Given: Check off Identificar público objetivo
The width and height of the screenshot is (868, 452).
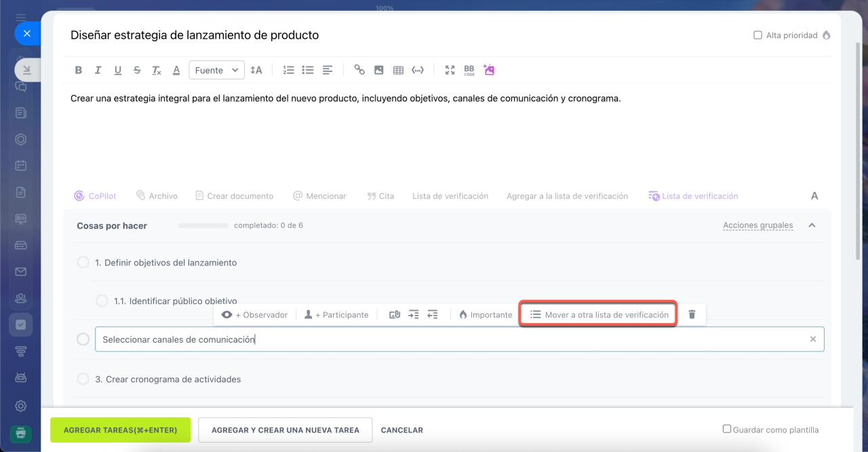Looking at the screenshot, I should [102, 301].
